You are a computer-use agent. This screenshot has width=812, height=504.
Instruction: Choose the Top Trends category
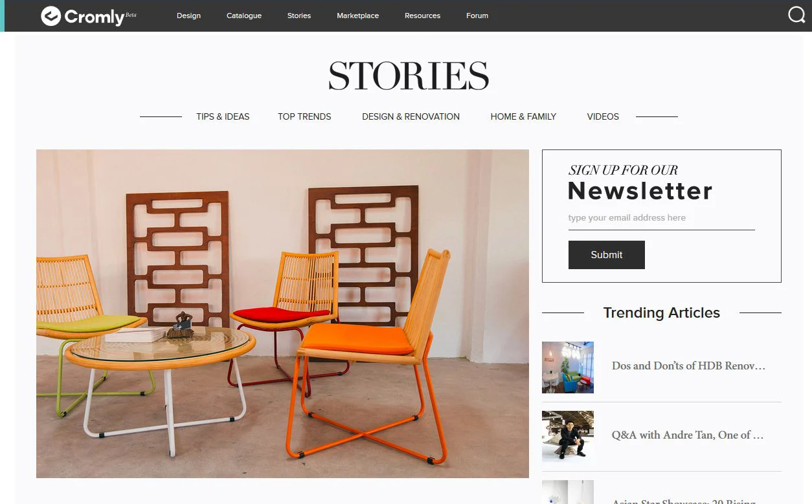(x=304, y=116)
